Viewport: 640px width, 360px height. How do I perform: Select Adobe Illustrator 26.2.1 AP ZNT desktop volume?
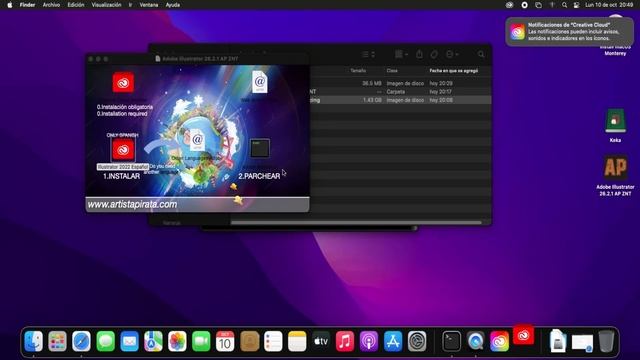tap(615, 167)
